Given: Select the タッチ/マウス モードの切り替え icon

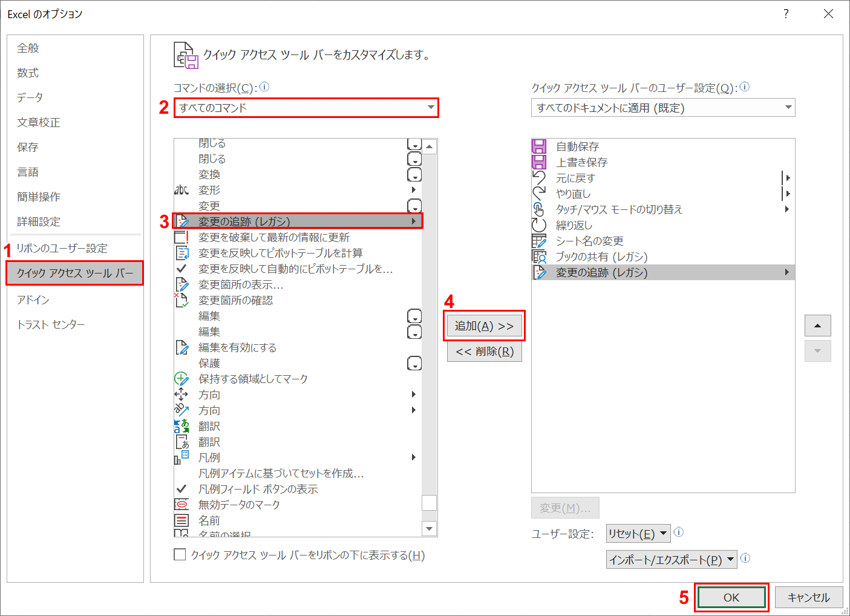Looking at the screenshot, I should 539,209.
